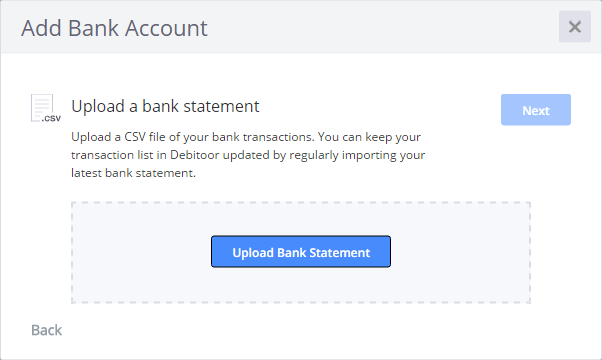This screenshot has height=360, width=602.
Task: Click the gray dialog header bar
Action: click(x=301, y=27)
